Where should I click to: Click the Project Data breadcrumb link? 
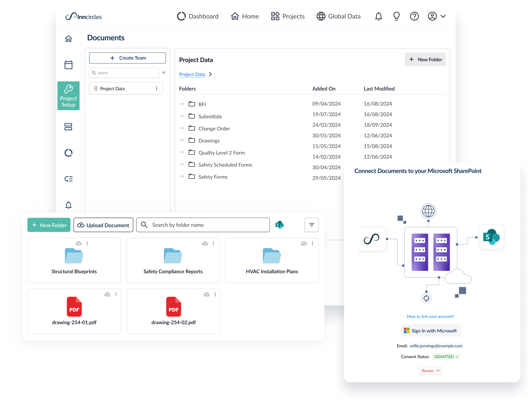click(x=192, y=74)
